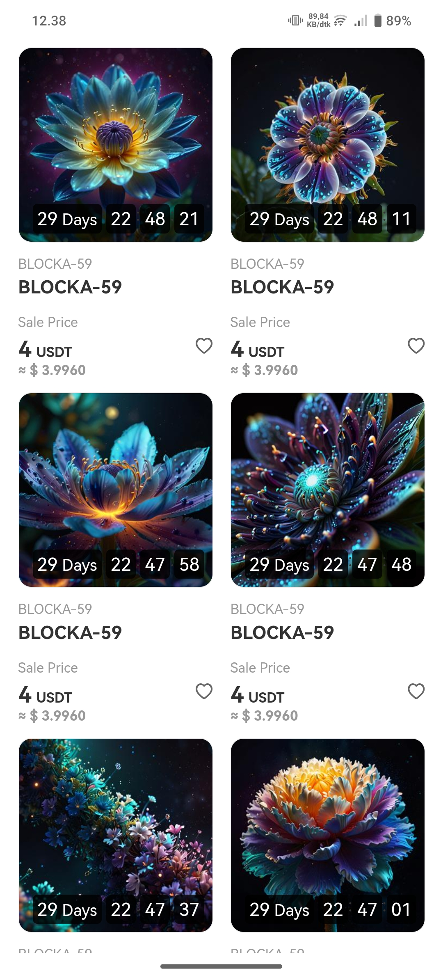Screen dimensions: 443x980
Task: Open the cascading colorful flowers artwork
Action: (x=116, y=835)
